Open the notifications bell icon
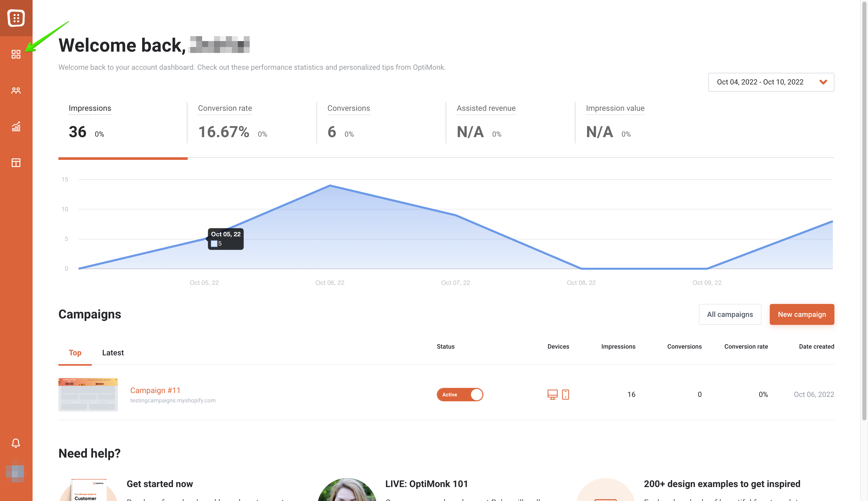The width and height of the screenshot is (868, 501). pyautogui.click(x=16, y=443)
